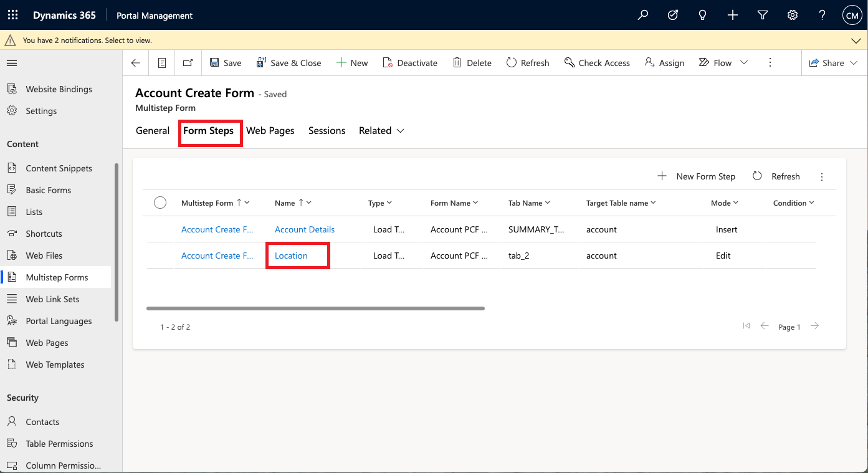Click the Insert mode cell
The width and height of the screenshot is (868, 473).
pyautogui.click(x=727, y=229)
